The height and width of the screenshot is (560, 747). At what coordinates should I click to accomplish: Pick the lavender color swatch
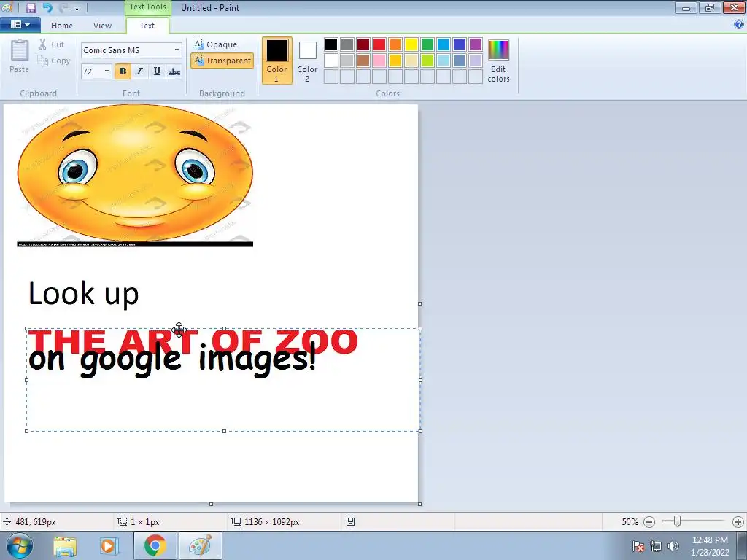tap(476, 61)
